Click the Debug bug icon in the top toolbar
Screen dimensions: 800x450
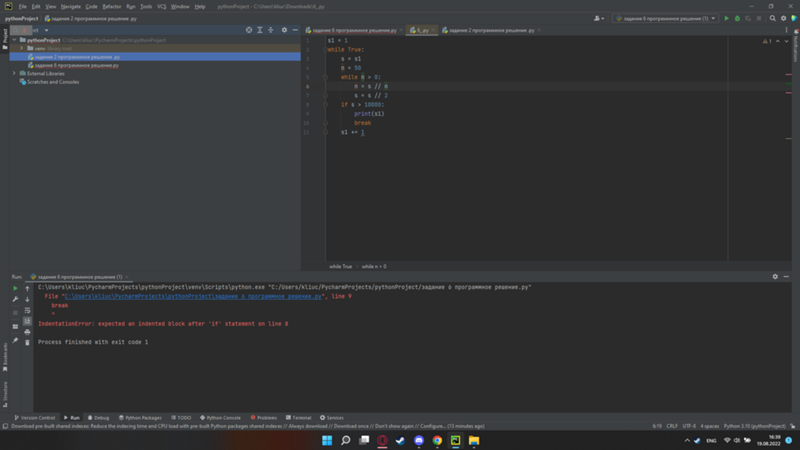tap(737, 18)
